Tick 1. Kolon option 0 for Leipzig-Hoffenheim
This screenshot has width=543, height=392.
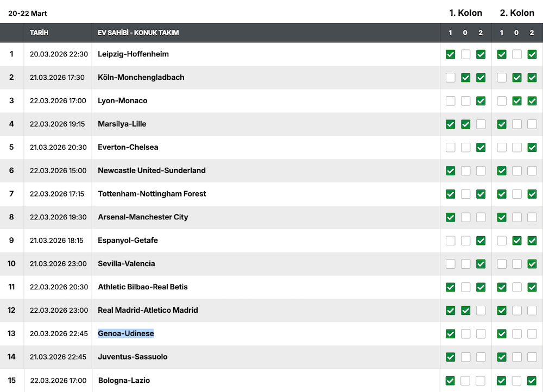tap(465, 54)
